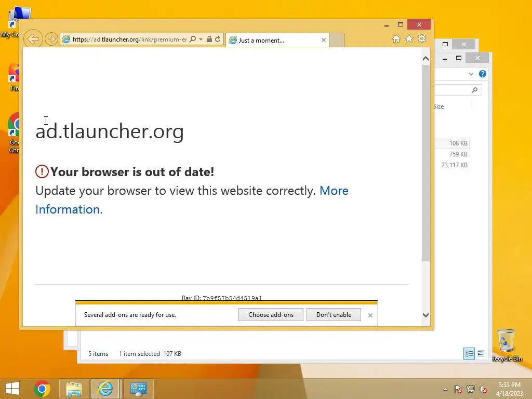
Task: Open the Action Center flag icon
Action: pos(458,389)
